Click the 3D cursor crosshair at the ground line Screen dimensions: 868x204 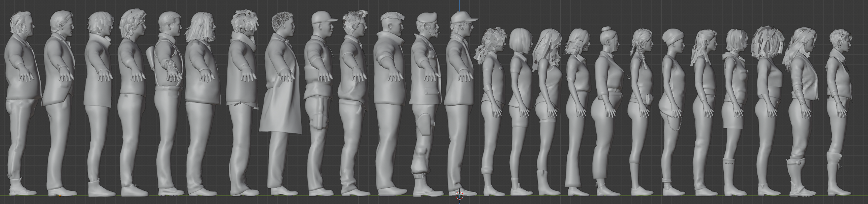point(459,196)
